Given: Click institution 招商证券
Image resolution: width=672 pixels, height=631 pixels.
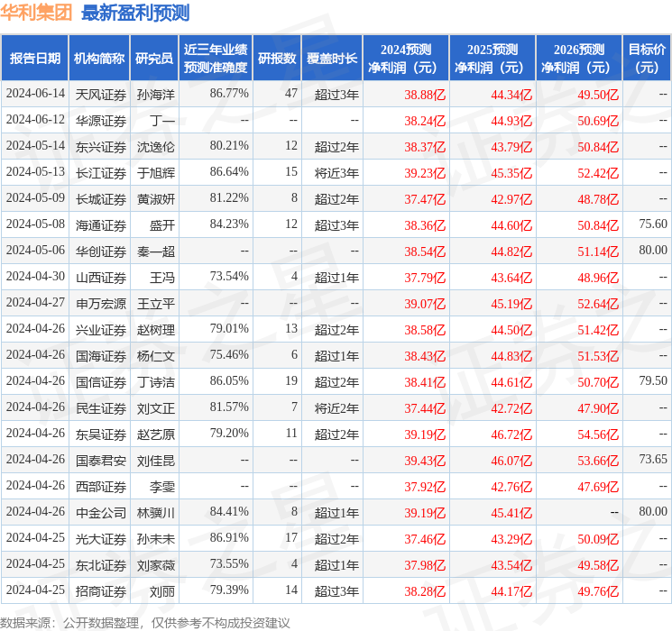Looking at the screenshot, I should 101,591.
